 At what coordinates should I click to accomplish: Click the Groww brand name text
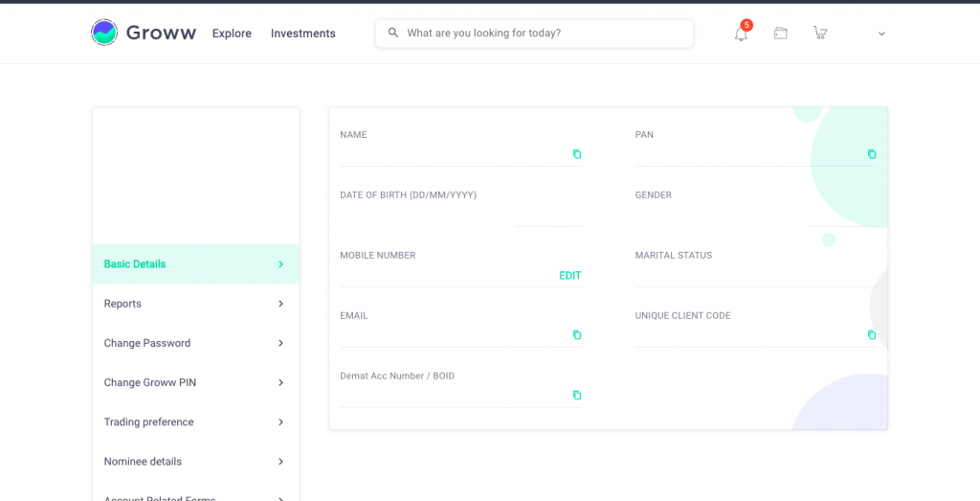pyautogui.click(x=161, y=33)
